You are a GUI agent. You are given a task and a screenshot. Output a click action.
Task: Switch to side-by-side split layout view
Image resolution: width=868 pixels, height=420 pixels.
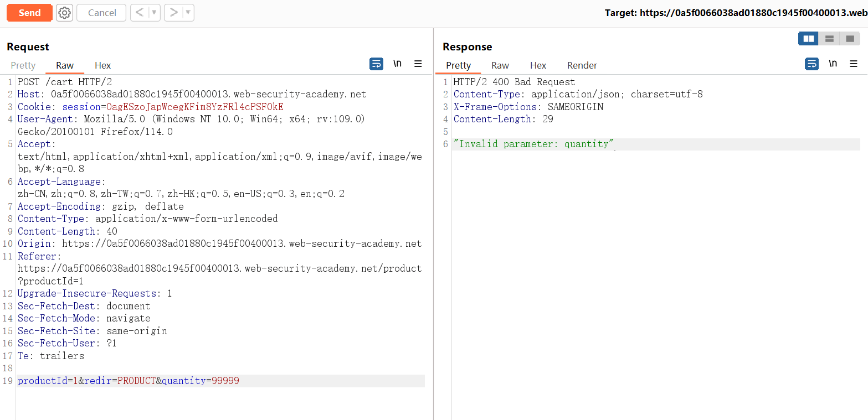(809, 39)
